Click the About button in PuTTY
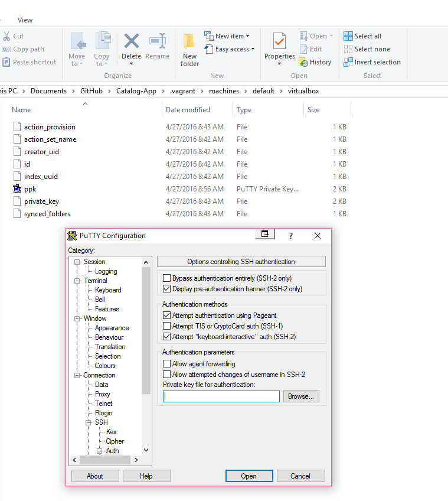The width and height of the screenshot is (448, 501). (x=95, y=476)
